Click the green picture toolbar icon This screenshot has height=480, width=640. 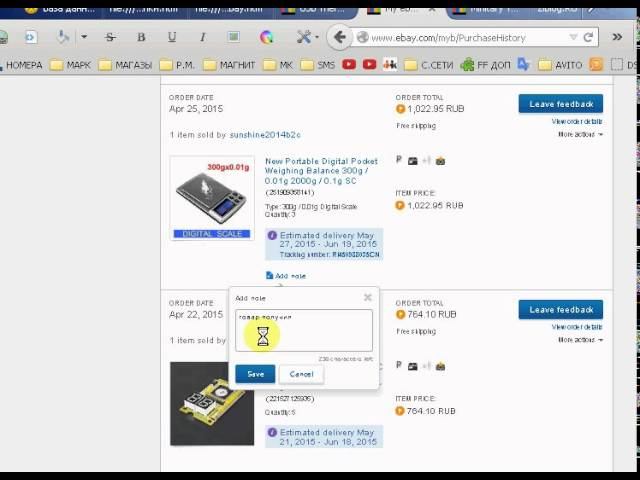pyautogui.click(x=233, y=37)
